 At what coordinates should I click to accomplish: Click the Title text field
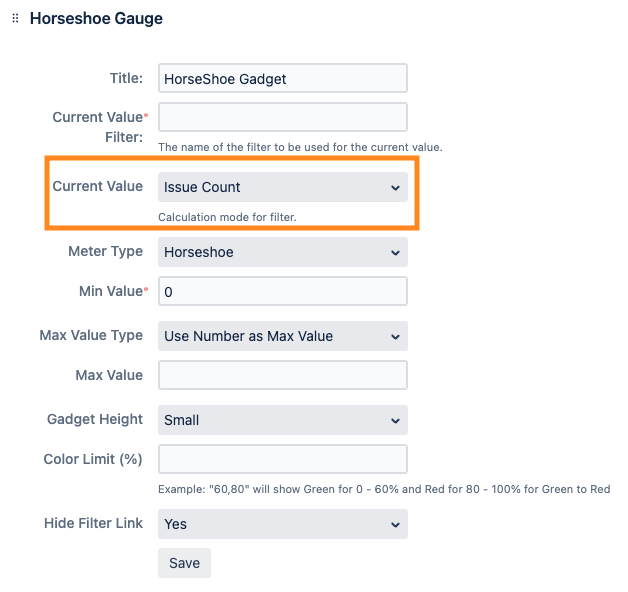282,79
